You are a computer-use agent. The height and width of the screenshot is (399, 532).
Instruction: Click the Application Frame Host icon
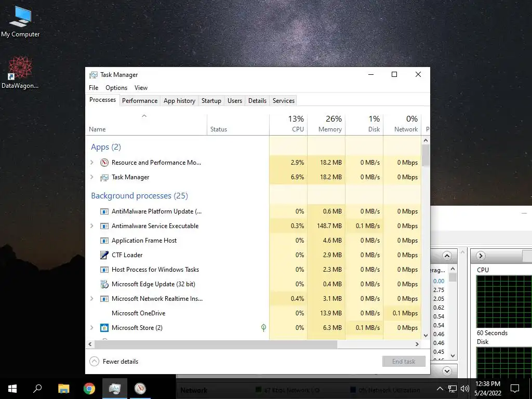[104, 241]
